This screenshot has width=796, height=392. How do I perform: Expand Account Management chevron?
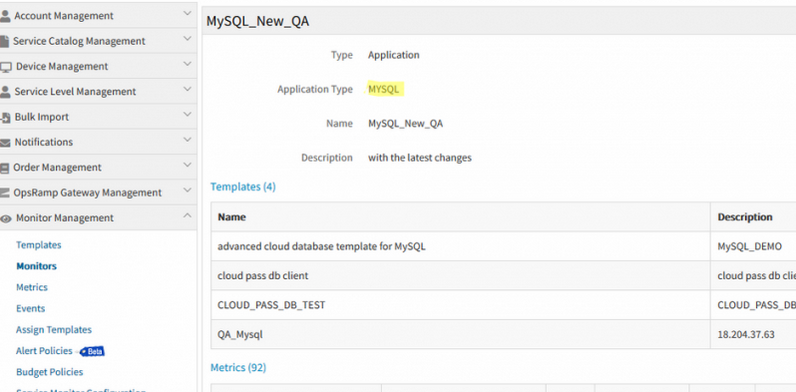point(187,14)
